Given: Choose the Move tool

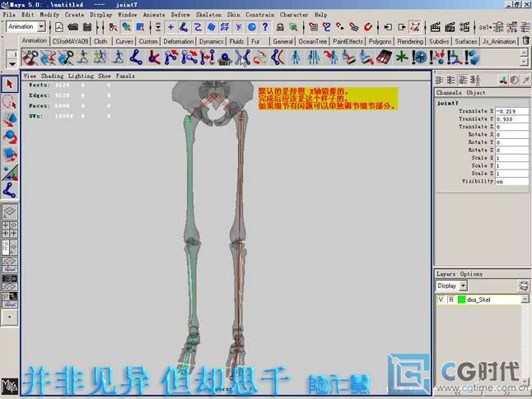Looking at the screenshot, I should pos(10,119).
